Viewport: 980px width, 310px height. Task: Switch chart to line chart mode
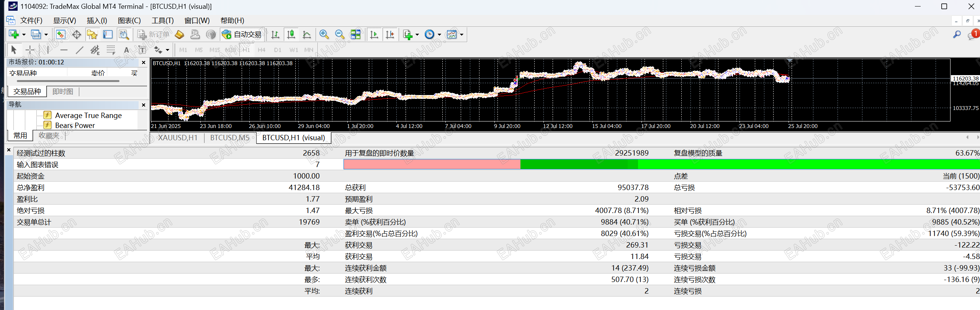307,34
